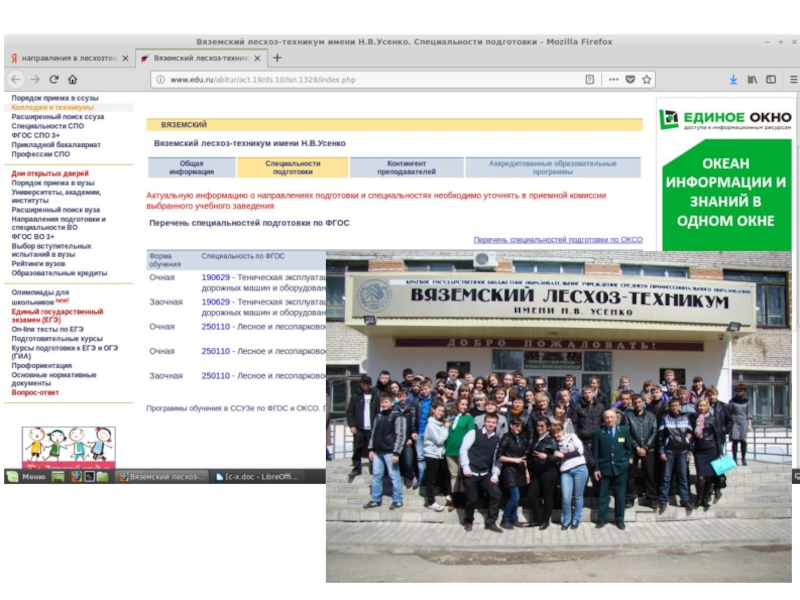Image resolution: width=800 pixels, height=600 pixels.
Task: Go to Firefox home page icon
Action: click(x=73, y=79)
